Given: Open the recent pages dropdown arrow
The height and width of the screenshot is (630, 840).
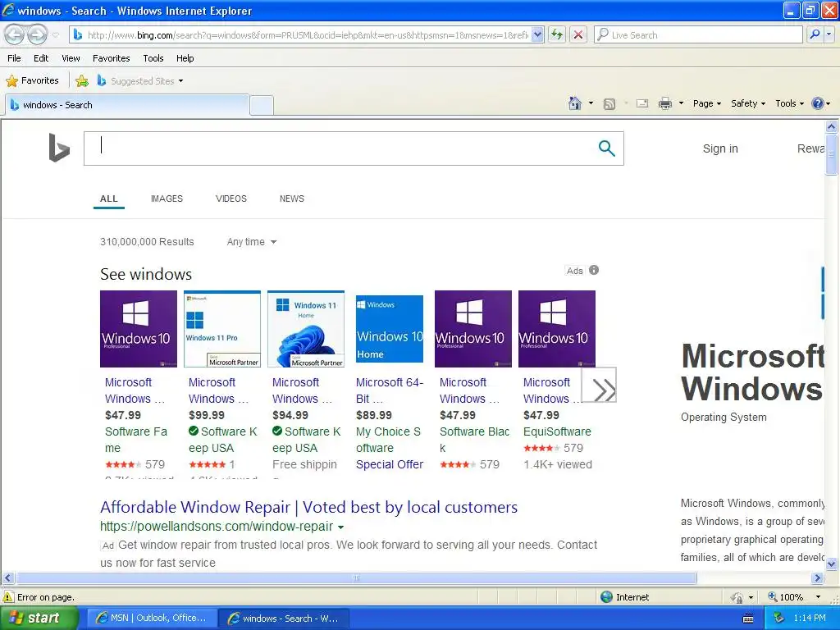Looking at the screenshot, I should pyautogui.click(x=56, y=35).
